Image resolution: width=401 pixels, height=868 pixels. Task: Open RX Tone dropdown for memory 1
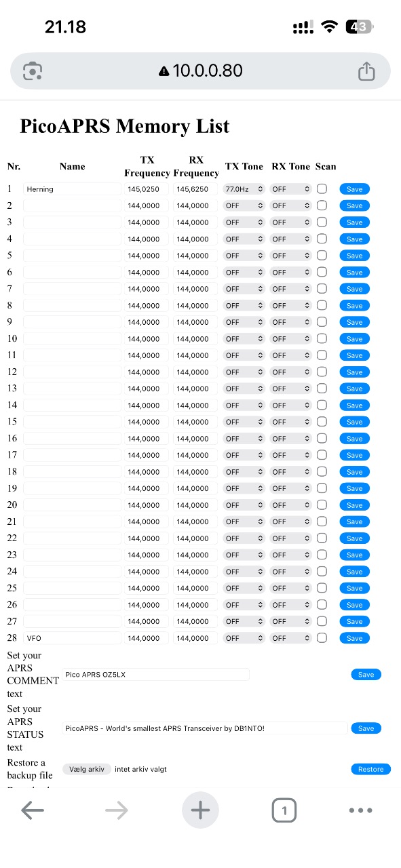tap(290, 189)
